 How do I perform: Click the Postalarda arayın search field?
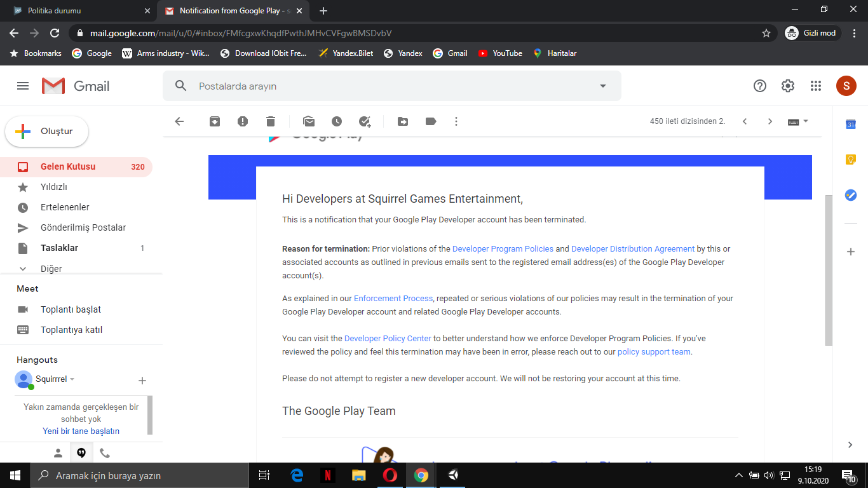tap(392, 86)
